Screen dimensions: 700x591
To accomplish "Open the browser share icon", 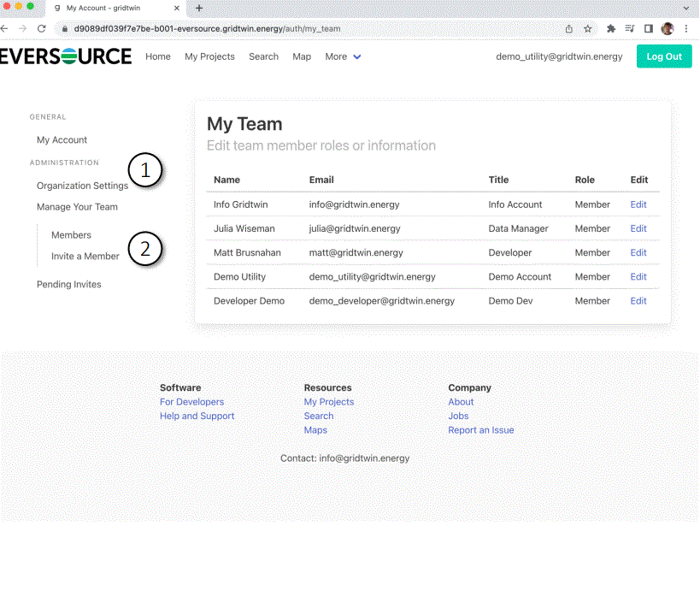I will (x=568, y=28).
